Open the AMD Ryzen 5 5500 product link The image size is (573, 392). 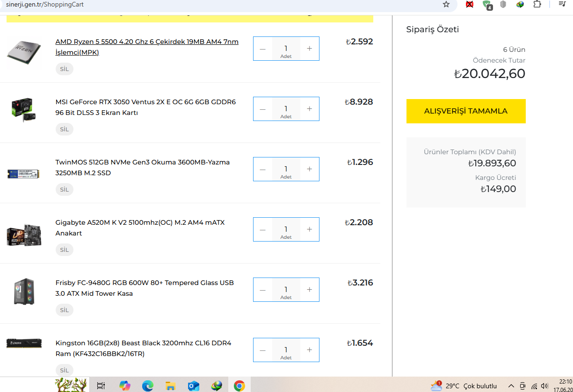point(147,47)
